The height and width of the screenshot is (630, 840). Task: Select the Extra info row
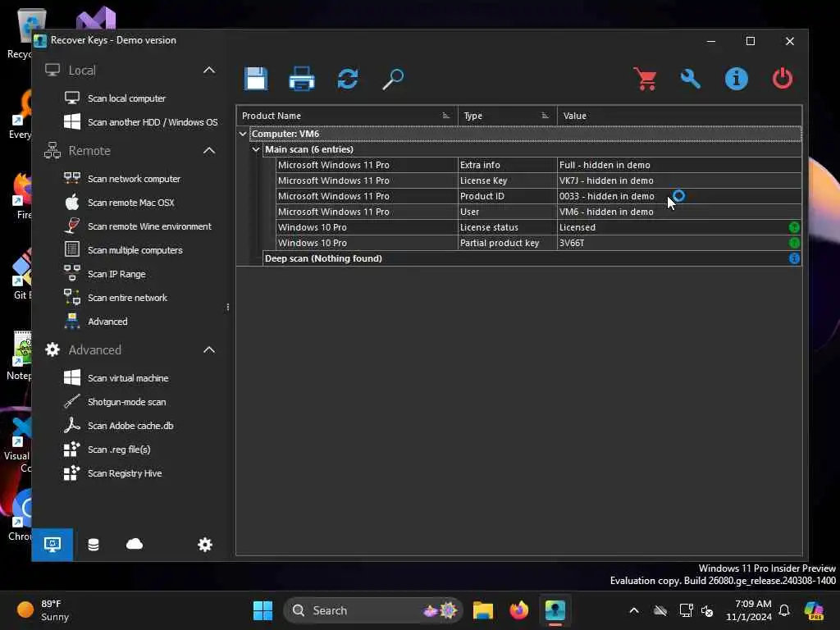point(538,165)
